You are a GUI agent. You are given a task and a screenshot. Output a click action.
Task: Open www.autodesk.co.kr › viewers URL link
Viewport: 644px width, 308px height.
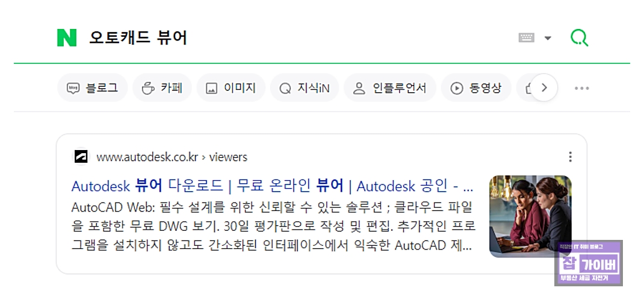click(172, 157)
